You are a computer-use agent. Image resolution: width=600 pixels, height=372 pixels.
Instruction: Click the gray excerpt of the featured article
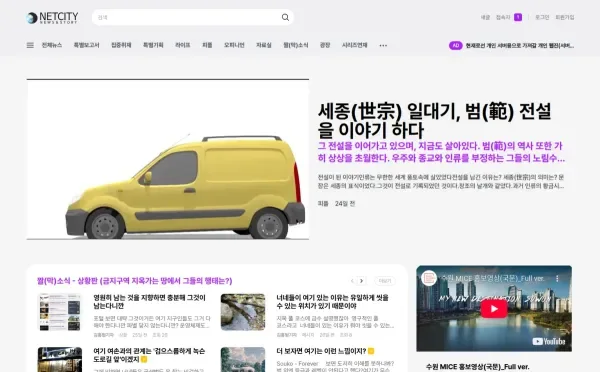pyautogui.click(x=441, y=181)
